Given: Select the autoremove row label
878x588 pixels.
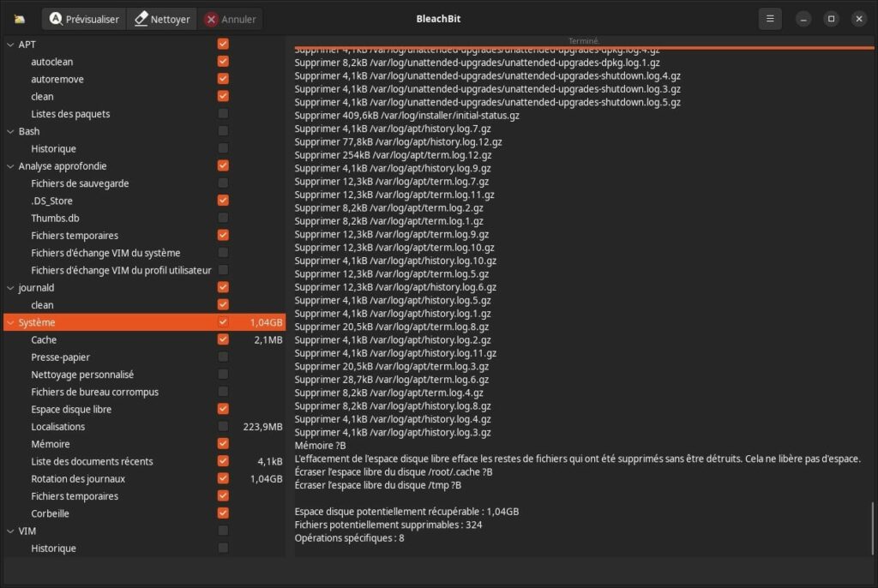Looking at the screenshot, I should (x=57, y=79).
